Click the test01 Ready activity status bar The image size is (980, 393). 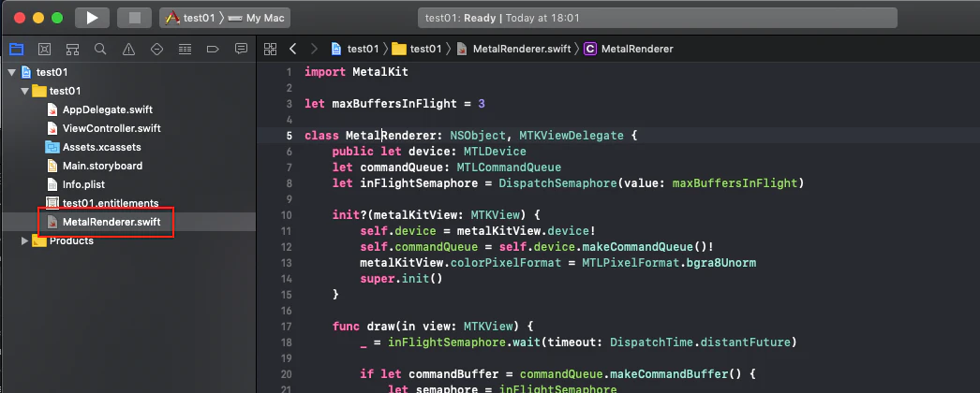pos(658,18)
